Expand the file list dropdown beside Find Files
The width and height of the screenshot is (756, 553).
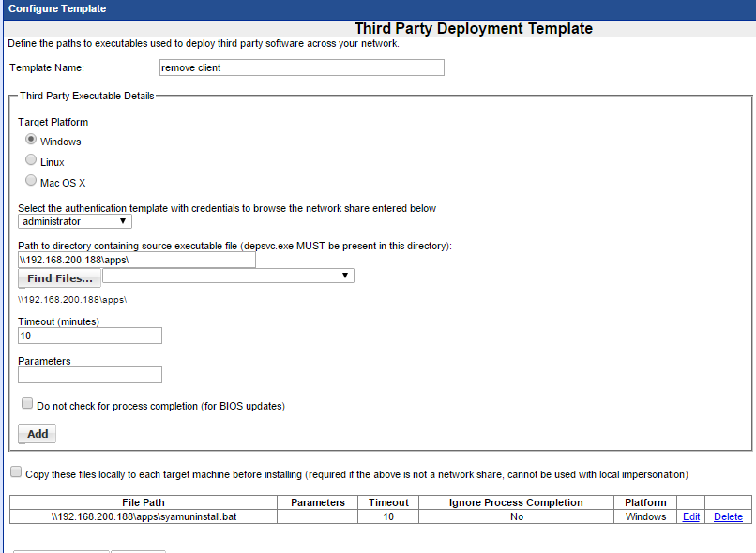tap(228, 276)
